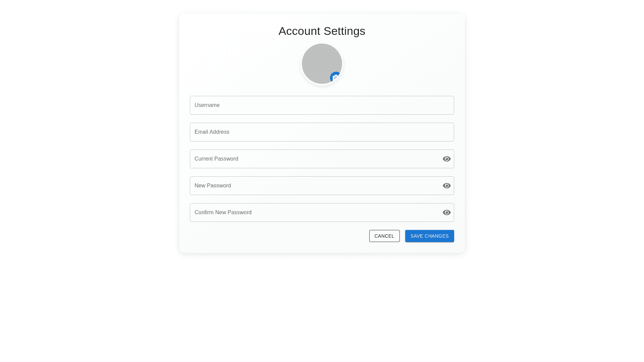Click the blue camera upload icon

tap(335, 77)
